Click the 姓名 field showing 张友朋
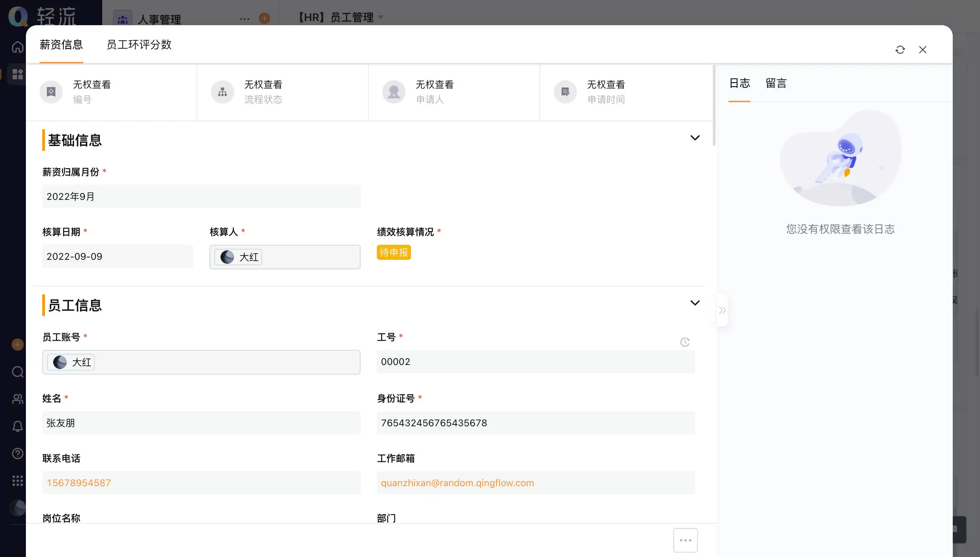 coord(201,423)
